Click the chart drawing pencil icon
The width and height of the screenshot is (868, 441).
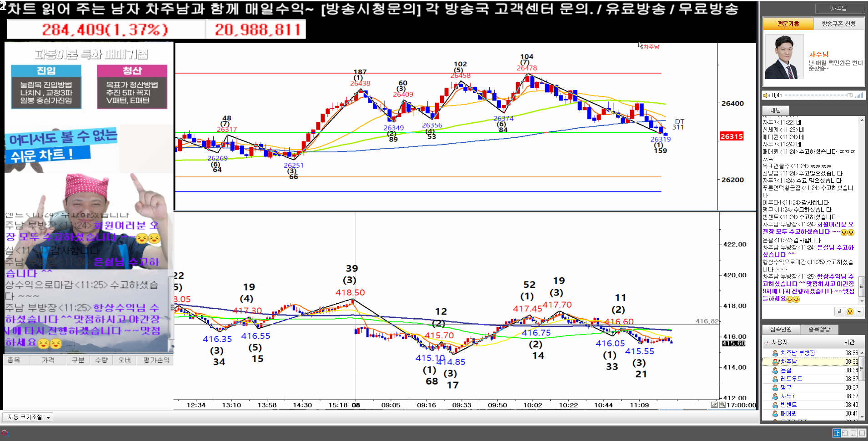714,405
